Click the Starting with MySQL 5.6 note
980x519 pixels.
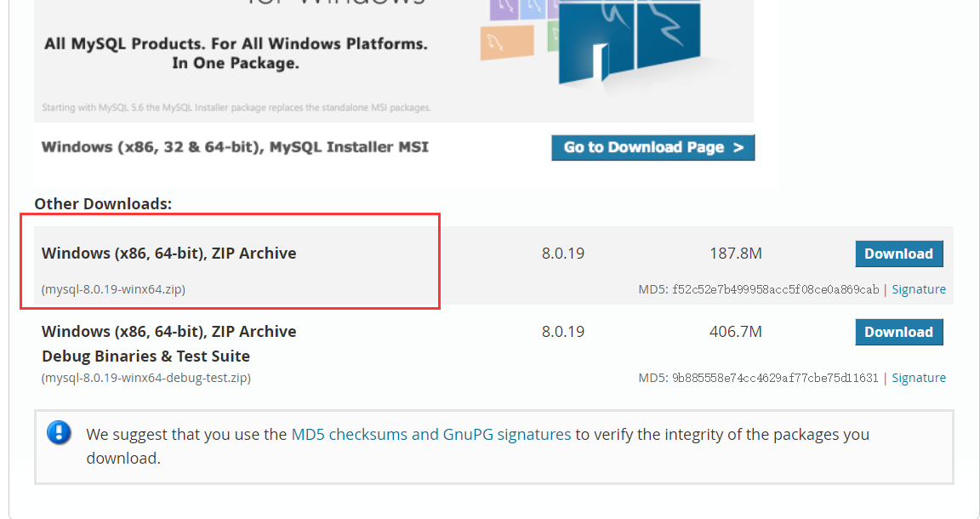tap(236, 108)
